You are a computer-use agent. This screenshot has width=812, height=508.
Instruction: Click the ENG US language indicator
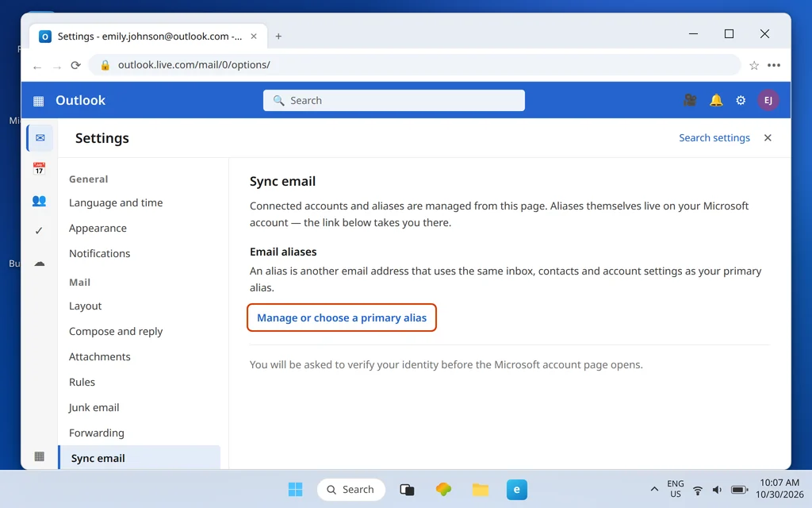click(676, 489)
